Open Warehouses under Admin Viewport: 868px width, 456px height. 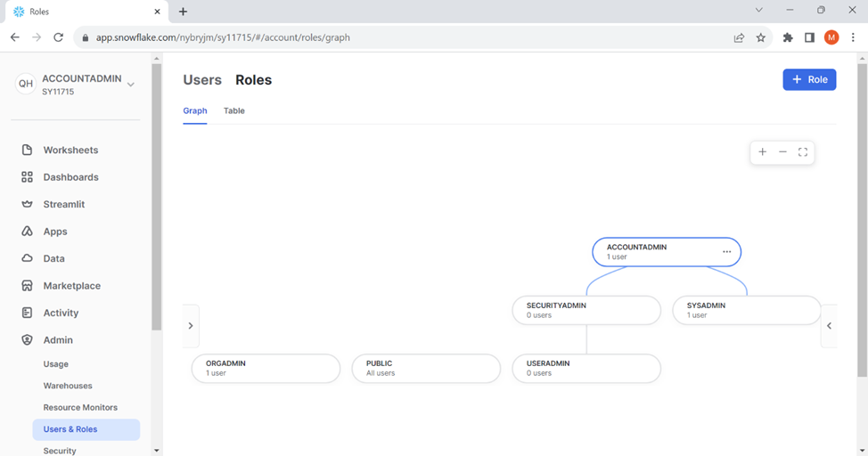click(68, 386)
